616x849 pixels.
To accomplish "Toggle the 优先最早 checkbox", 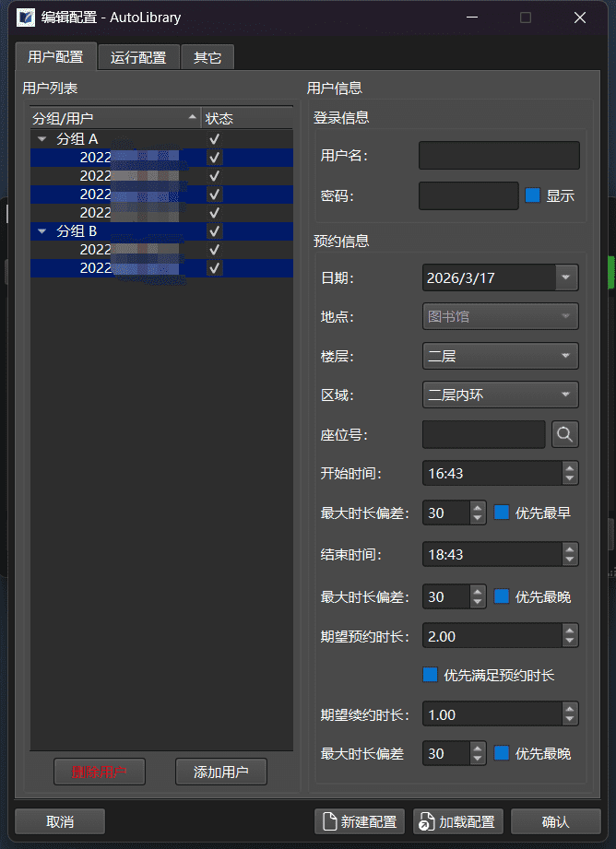I will tap(502, 513).
